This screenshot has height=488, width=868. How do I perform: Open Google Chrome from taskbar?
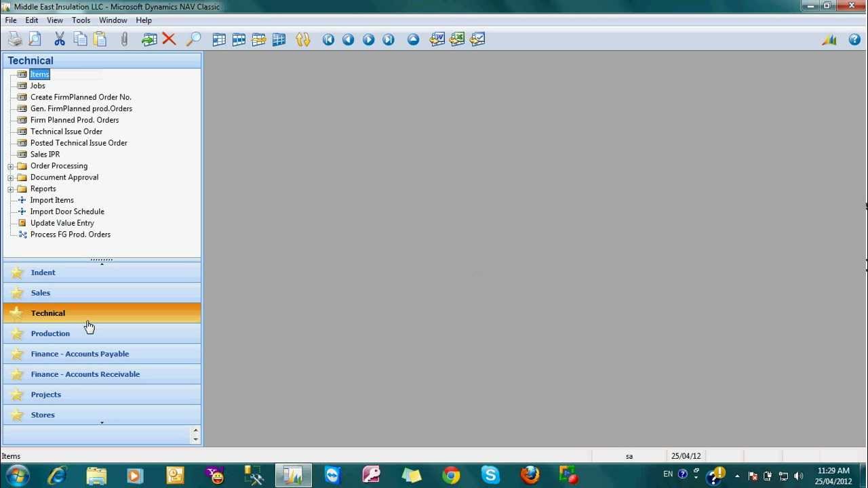point(451,476)
